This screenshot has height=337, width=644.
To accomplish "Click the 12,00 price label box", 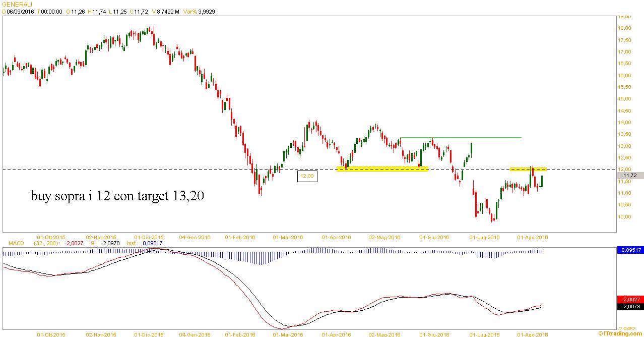I will (307, 176).
